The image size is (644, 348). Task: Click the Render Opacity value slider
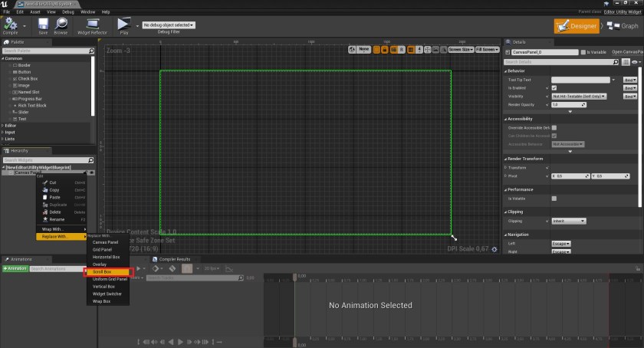coord(581,105)
